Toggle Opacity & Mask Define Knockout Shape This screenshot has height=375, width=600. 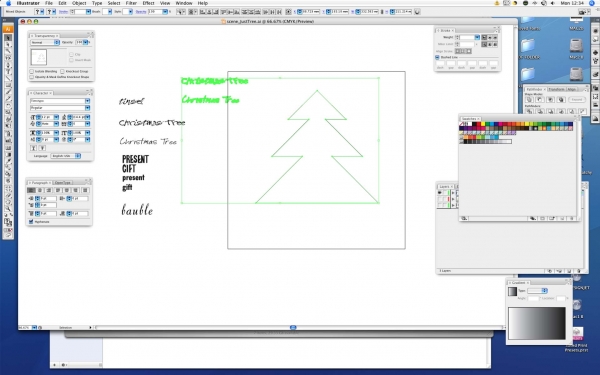coord(31,77)
